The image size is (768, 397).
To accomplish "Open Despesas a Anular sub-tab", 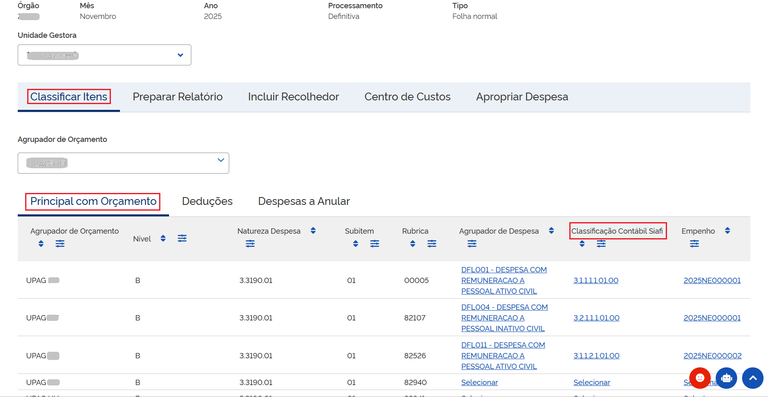I will [x=304, y=201].
